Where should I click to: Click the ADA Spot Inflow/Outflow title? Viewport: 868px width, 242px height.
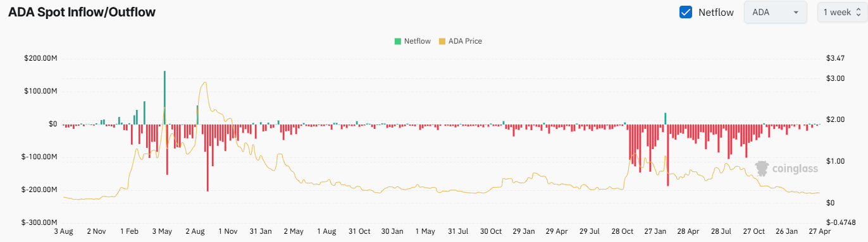[82, 12]
